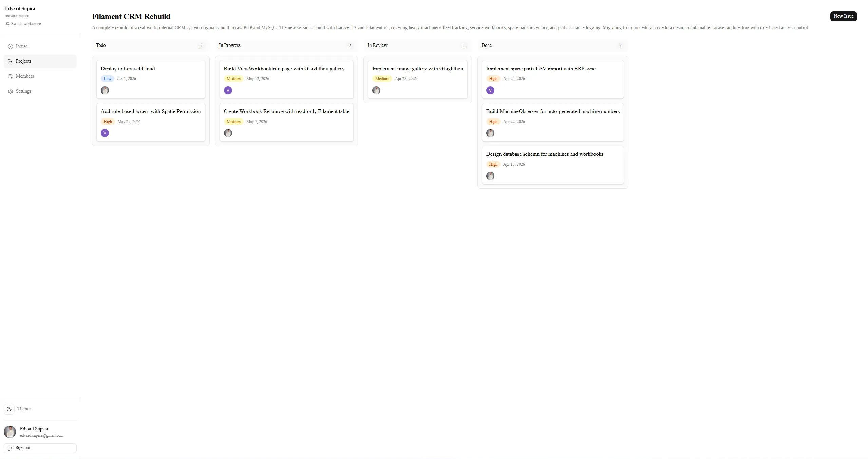Click the V avatar on spare parts CSV import card
Viewport: 868px width, 459px height.
coord(490,90)
